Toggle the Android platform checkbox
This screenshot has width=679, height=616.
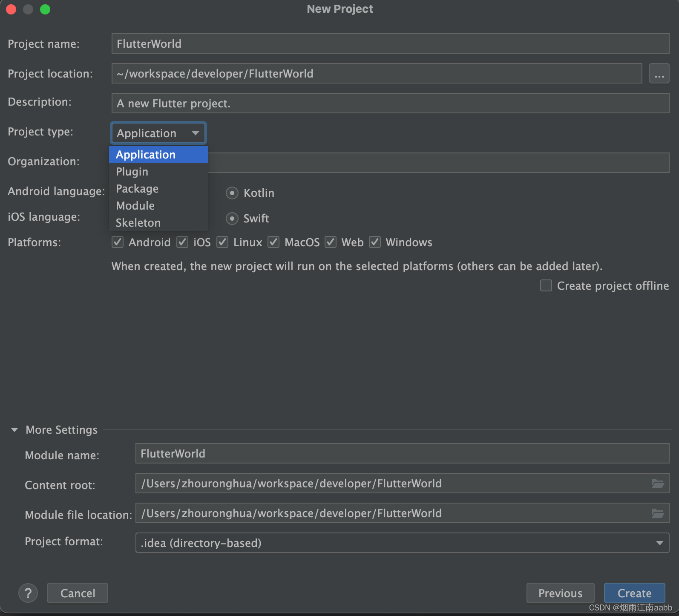coord(118,242)
